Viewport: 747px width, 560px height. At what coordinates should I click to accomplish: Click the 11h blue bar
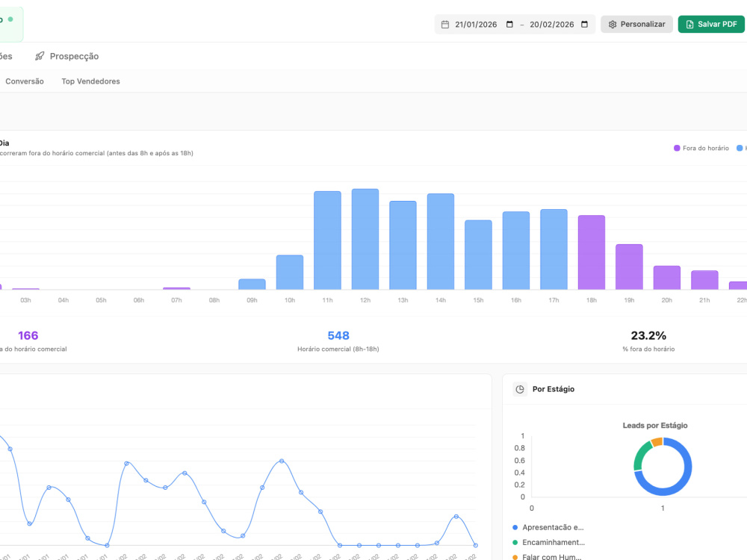[327, 240]
